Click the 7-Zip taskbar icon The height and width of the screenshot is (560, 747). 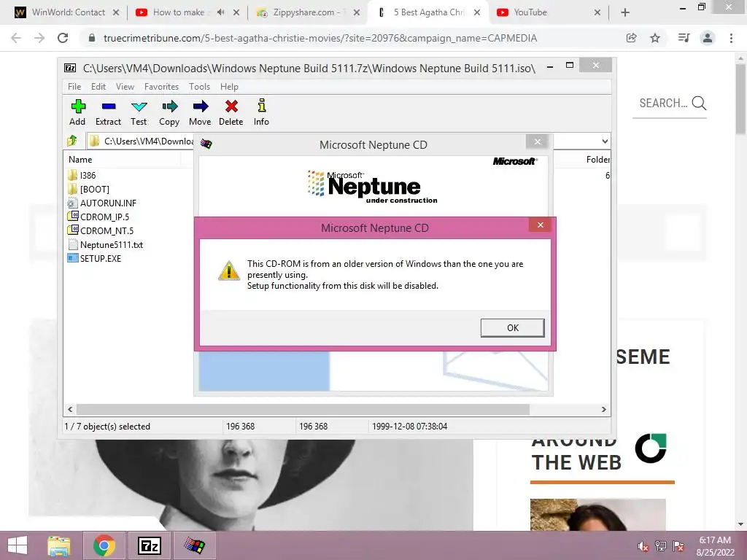tap(149, 545)
